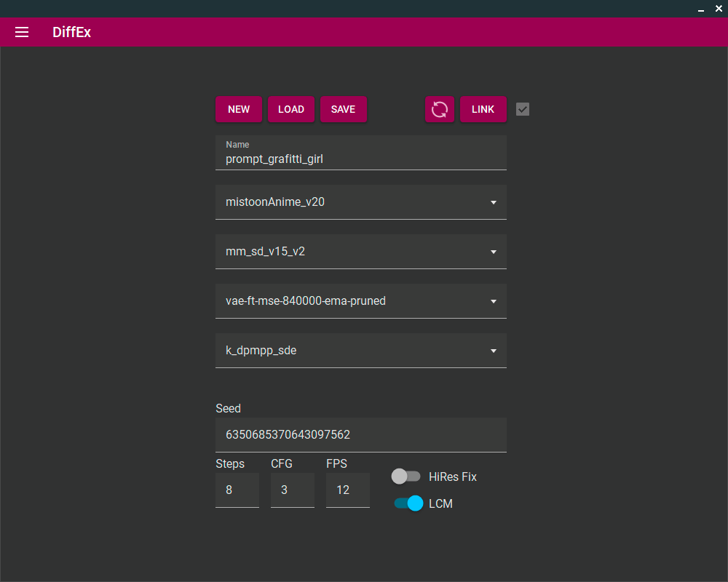The height and width of the screenshot is (582, 728).
Task: Edit the CFG value field
Action: [x=292, y=490]
